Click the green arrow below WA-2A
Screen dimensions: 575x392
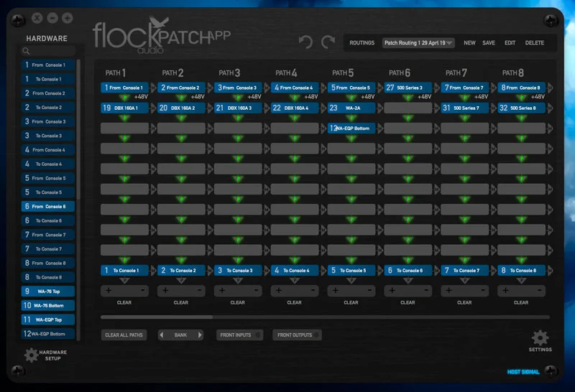click(351, 118)
